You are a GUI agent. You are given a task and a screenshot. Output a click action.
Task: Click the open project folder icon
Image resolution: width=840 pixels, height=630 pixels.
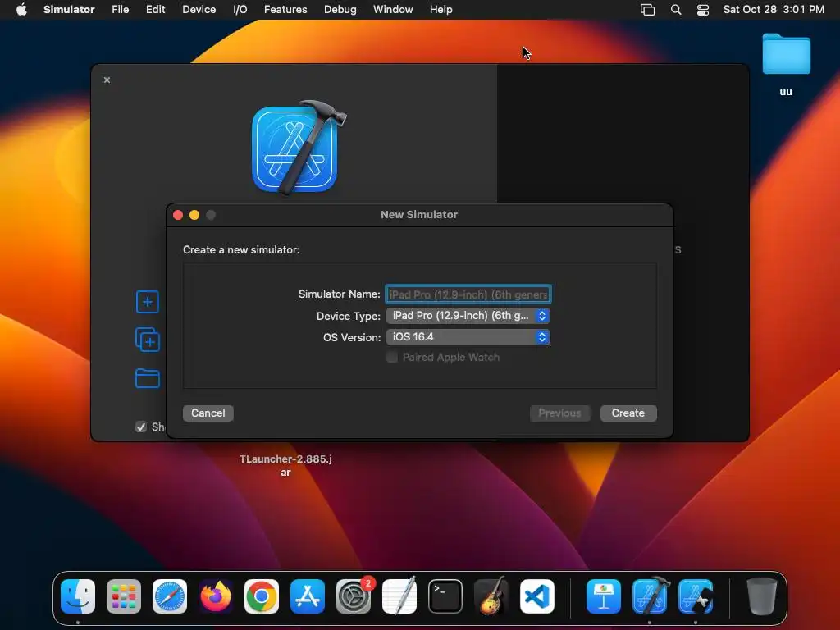pos(148,378)
